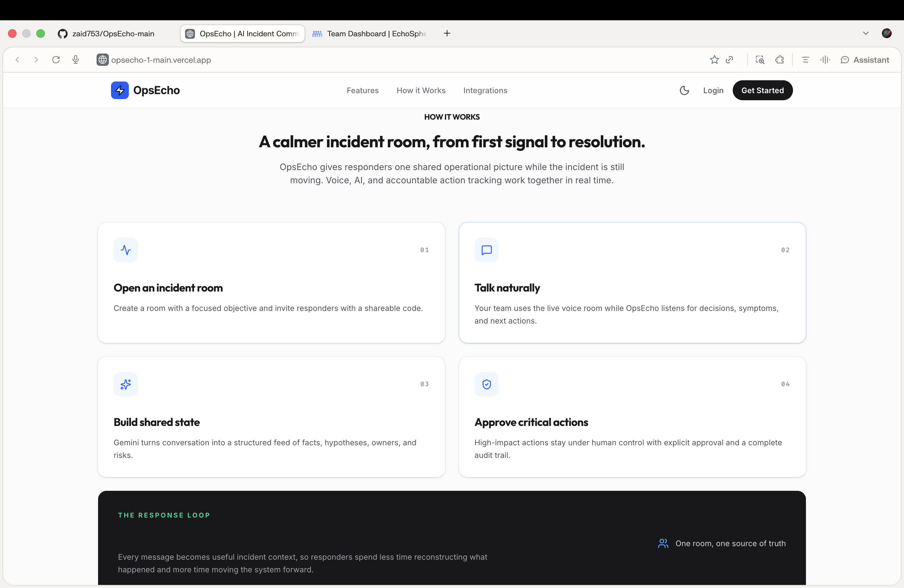Expand the tab list chevron dropdown

click(x=866, y=34)
